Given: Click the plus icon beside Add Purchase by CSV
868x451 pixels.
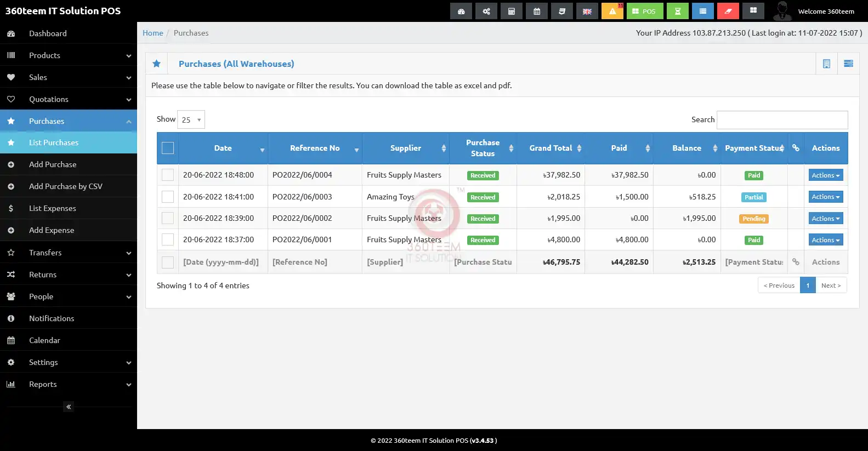Looking at the screenshot, I should pyautogui.click(x=11, y=186).
